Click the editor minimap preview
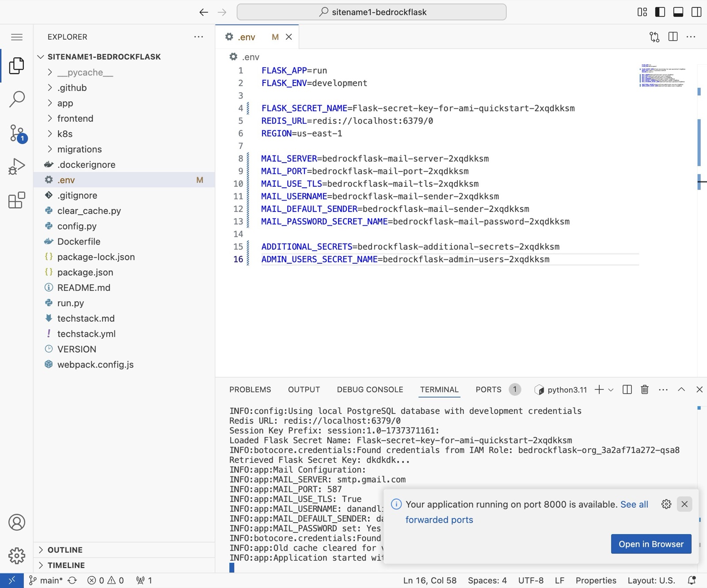Image resolution: width=707 pixels, height=588 pixels. pos(662,75)
